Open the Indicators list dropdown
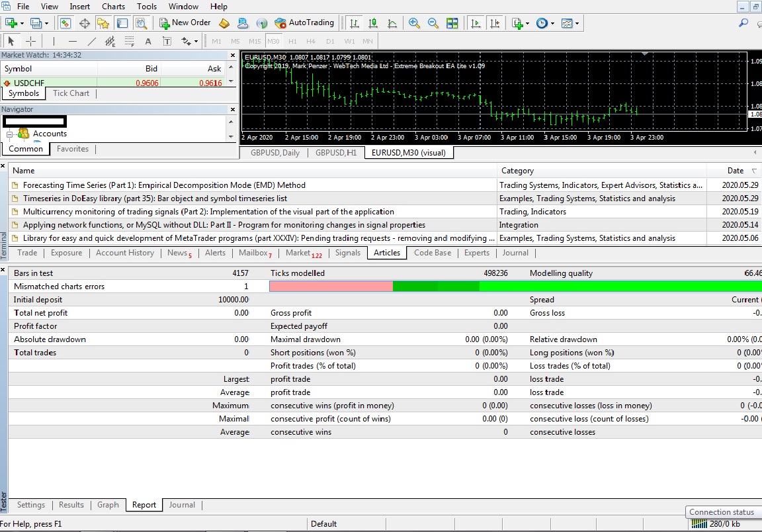Screen dimensions: 762x532 click(x=520, y=23)
